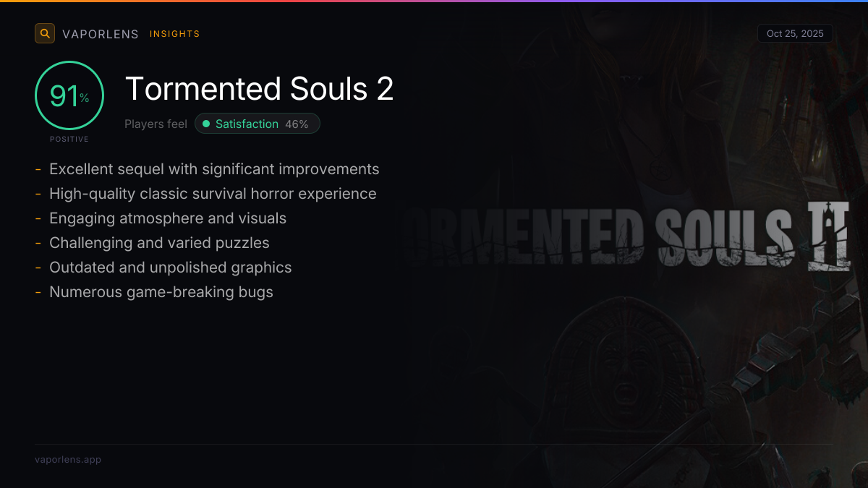Select "Numerous game-breaking bugs" point
868x488 pixels.
pos(161,292)
